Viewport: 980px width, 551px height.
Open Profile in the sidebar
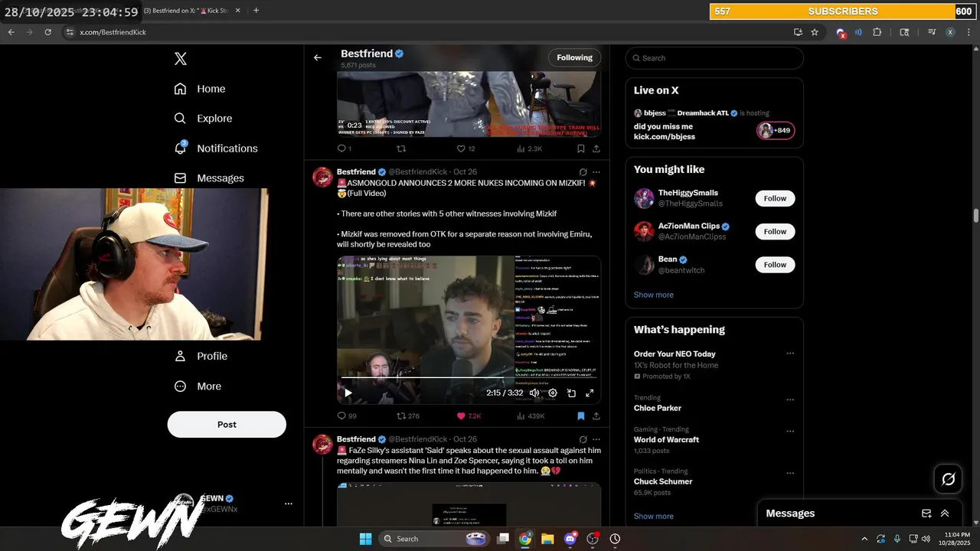[x=201, y=356]
